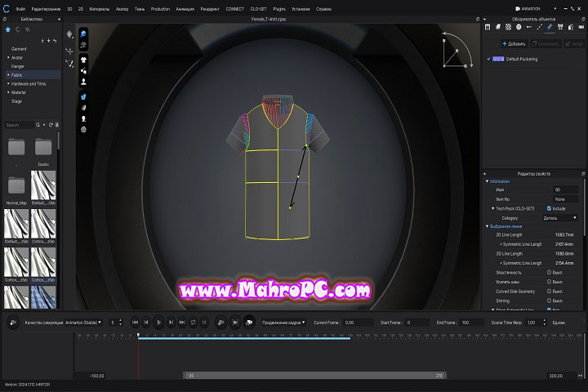This screenshot has height=392, width=588.
Task: Click the timeline range scrollbar at bottom
Action: [314, 375]
